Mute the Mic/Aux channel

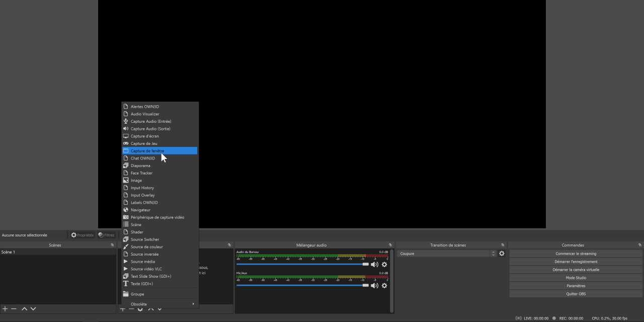click(374, 286)
